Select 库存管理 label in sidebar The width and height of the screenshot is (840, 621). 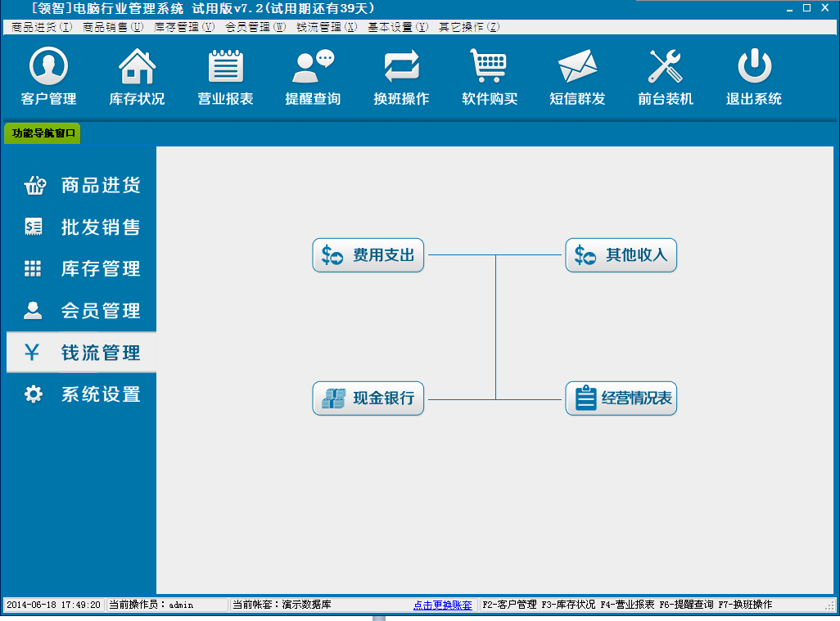[x=101, y=268]
